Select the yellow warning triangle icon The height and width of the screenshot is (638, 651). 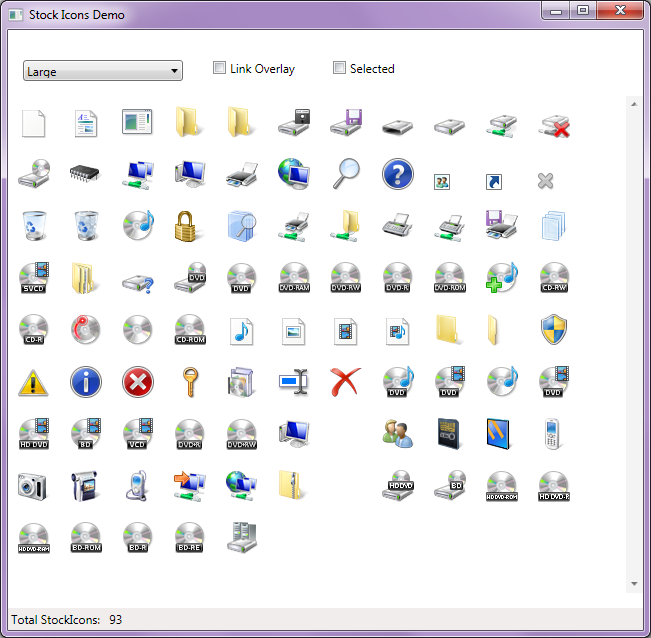(33, 382)
